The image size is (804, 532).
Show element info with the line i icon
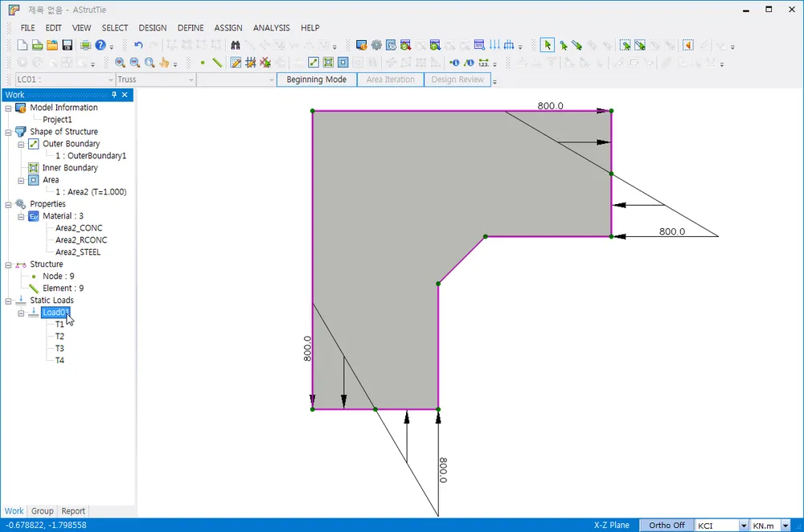(470, 63)
